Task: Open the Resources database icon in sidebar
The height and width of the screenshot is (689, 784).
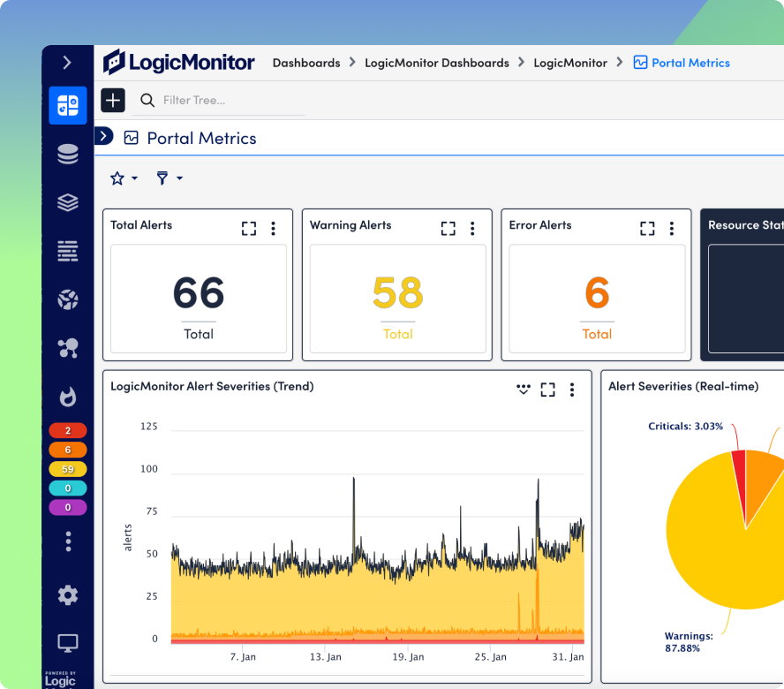Action: (68, 154)
